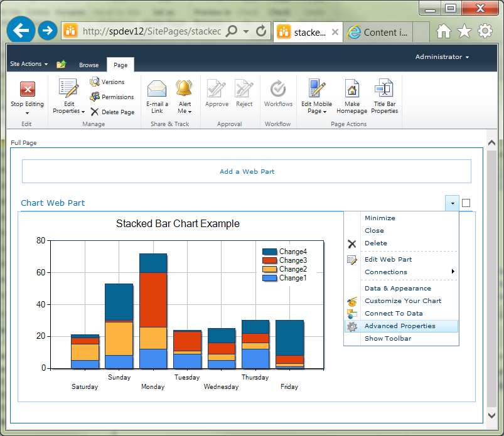Open Permissions in Manage group
The height and width of the screenshot is (436, 504).
click(112, 97)
